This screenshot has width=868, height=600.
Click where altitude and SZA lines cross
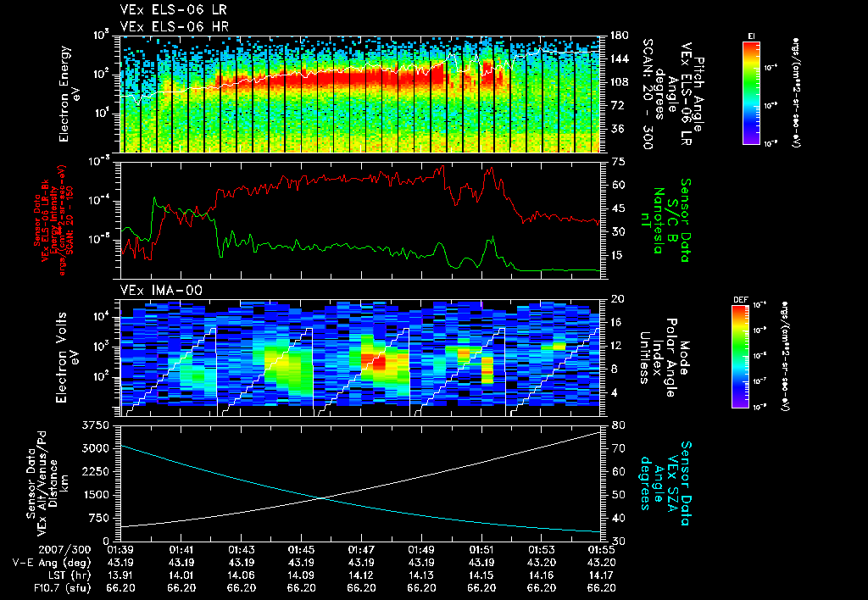coord(322,498)
